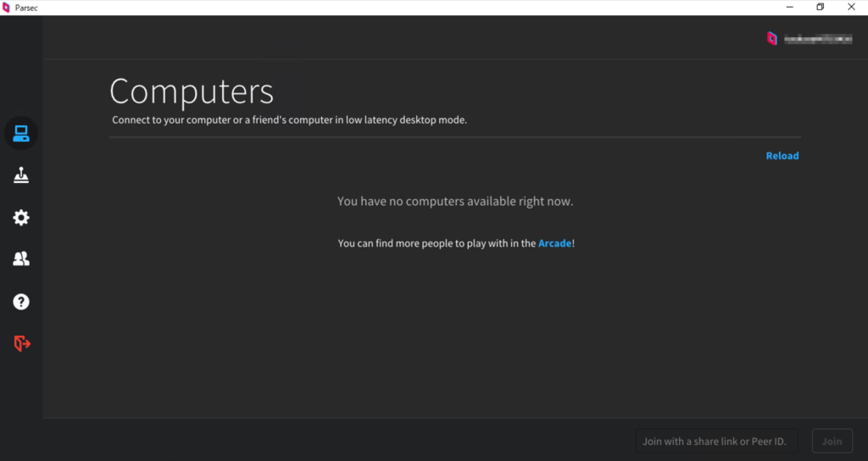Restore down the Parsec window
Image resolution: width=868 pixels, height=461 pixels.
click(x=821, y=7)
